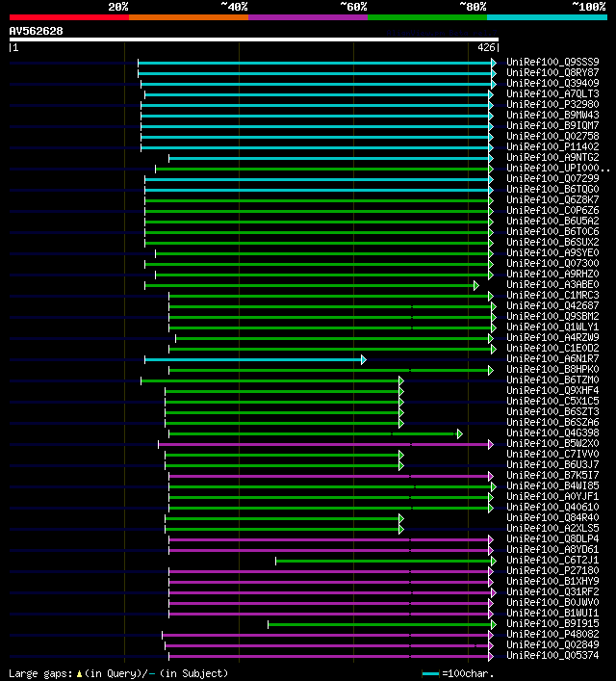This screenshot has width=616, height=681.
Task: Click the UniRef100_Q02758 text
Action: coord(552,136)
